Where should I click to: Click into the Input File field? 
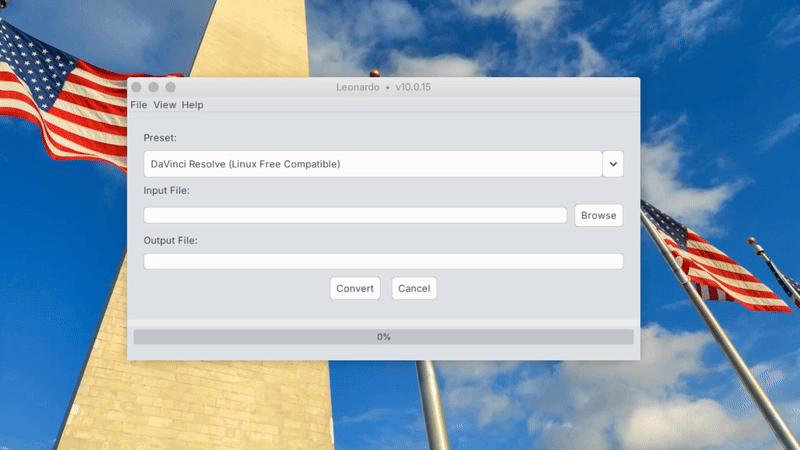[x=355, y=215]
